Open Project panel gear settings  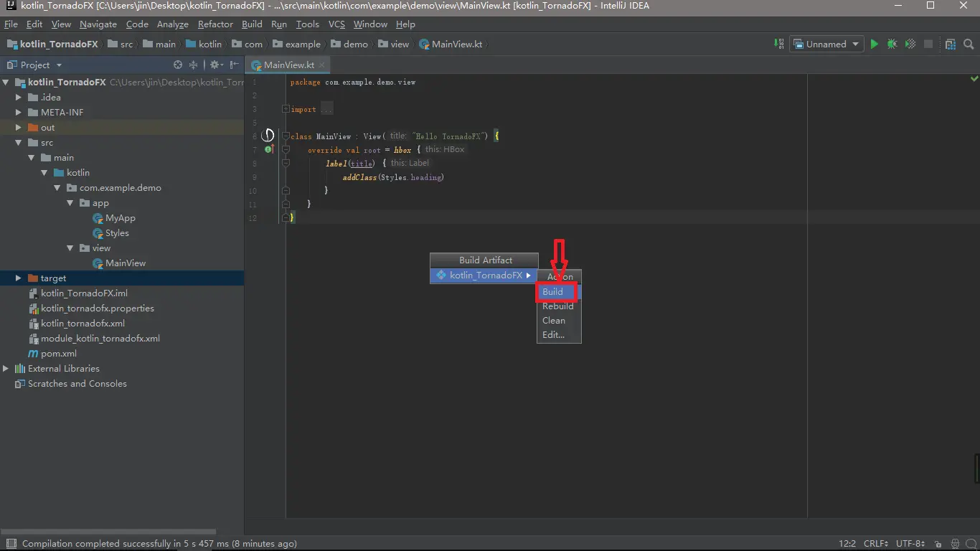[x=215, y=65]
